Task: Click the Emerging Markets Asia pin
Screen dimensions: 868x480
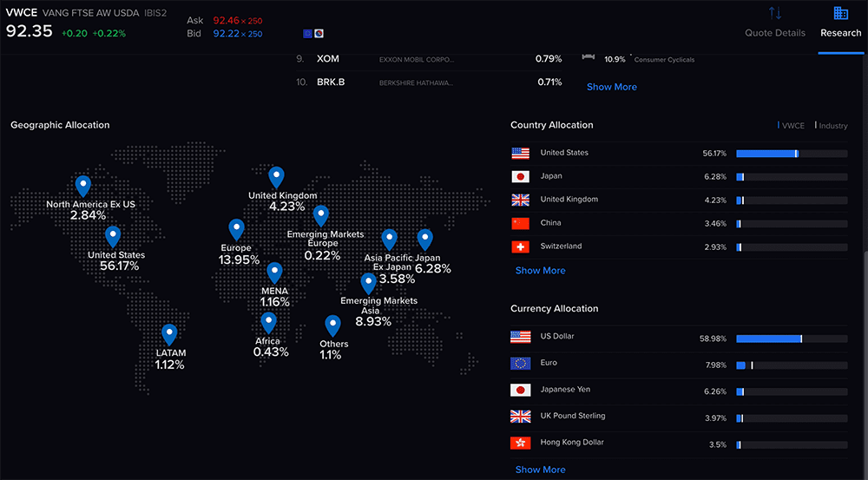Action: 368,283
